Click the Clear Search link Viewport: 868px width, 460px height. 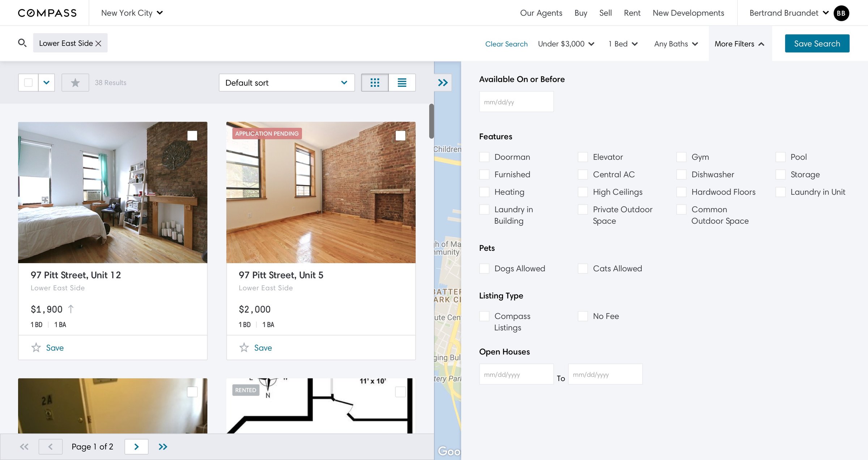(x=506, y=44)
